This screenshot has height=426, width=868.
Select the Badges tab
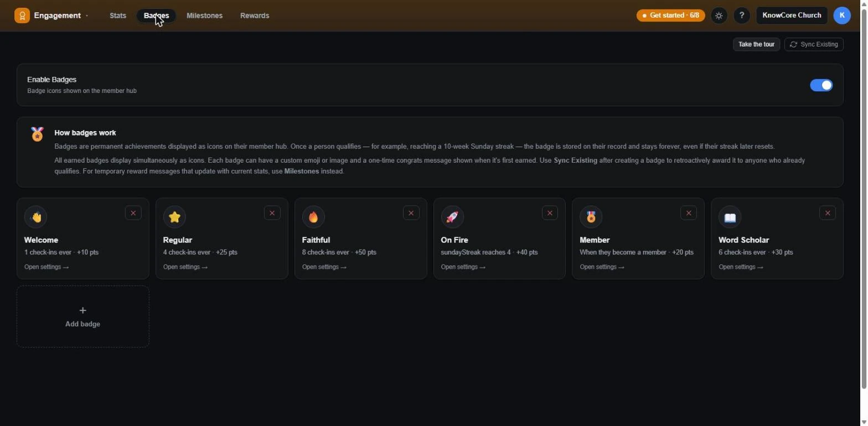click(156, 15)
